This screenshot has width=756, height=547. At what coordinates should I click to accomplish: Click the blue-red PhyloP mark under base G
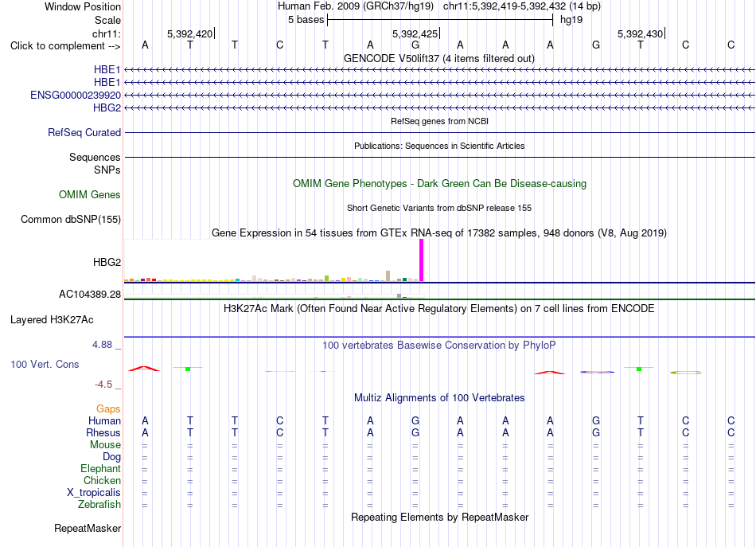(598, 372)
